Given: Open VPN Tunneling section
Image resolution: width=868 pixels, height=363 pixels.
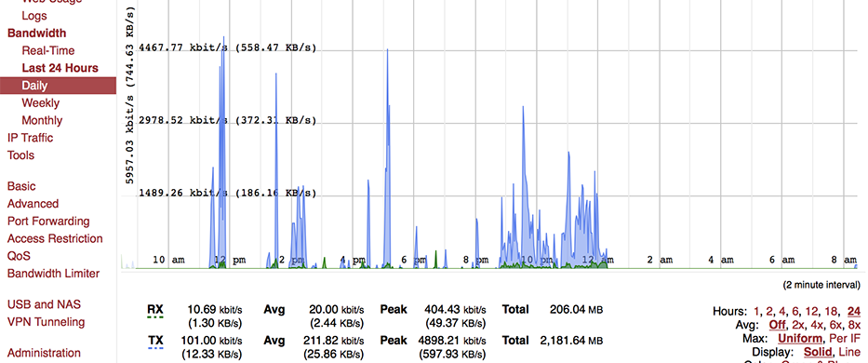Looking at the screenshot, I should 46,322.
